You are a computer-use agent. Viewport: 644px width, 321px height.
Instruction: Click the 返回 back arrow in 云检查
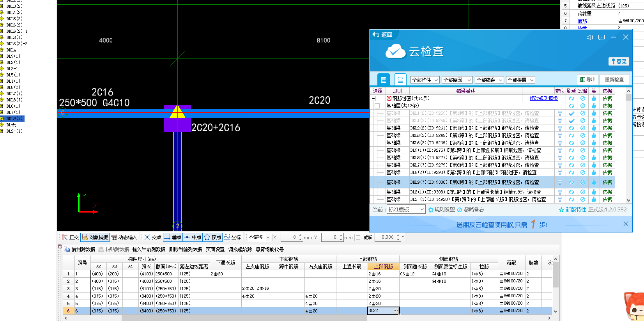point(382,35)
